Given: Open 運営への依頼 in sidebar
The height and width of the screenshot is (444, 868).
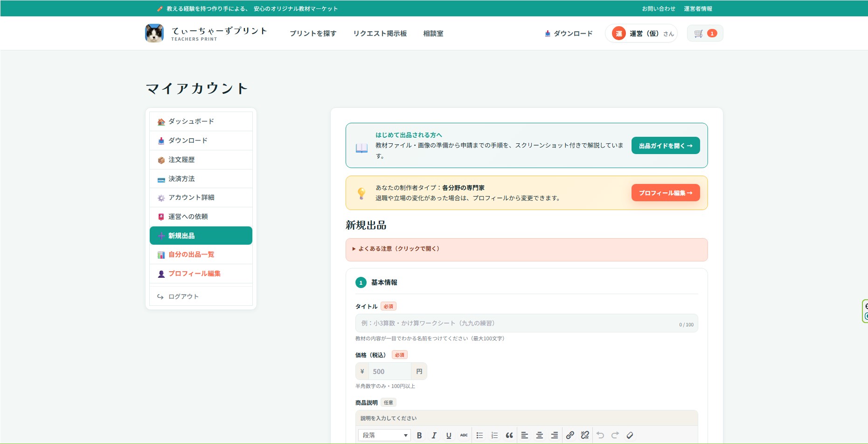Looking at the screenshot, I should point(201,217).
